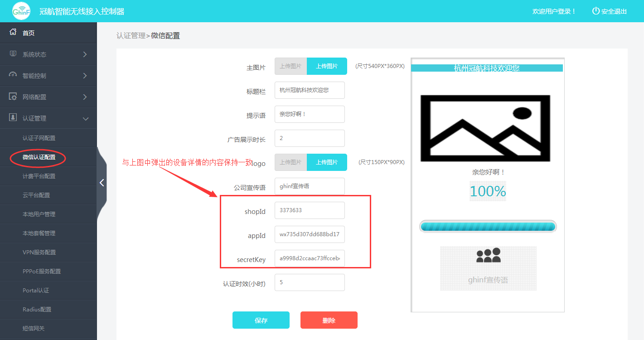The width and height of the screenshot is (644, 340).
Task: Click the 亲您好啊！ text in the preview
Action: click(488, 172)
